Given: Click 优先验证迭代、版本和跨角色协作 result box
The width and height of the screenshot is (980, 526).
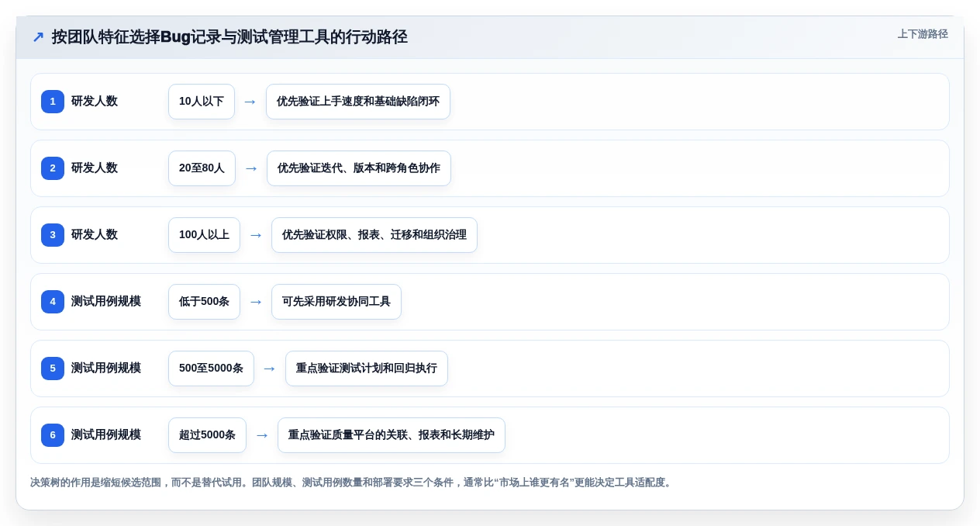Looking at the screenshot, I should coord(359,168).
